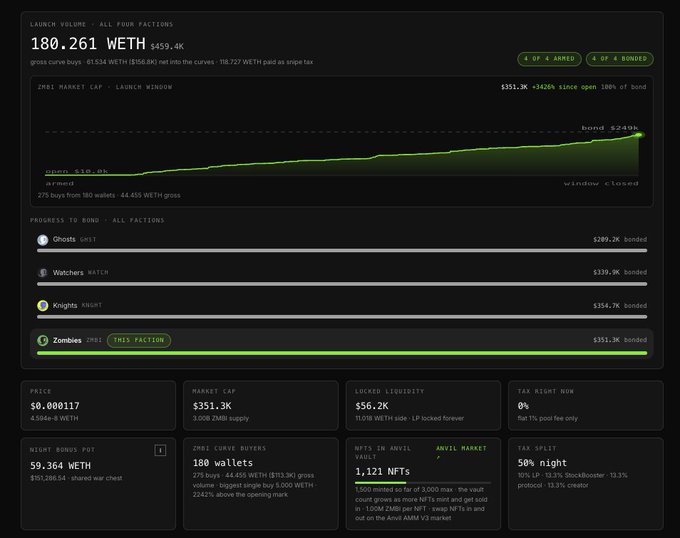Image resolution: width=680 pixels, height=538 pixels.
Task: Click the glowing chart endpoint marker
Action: (639, 135)
